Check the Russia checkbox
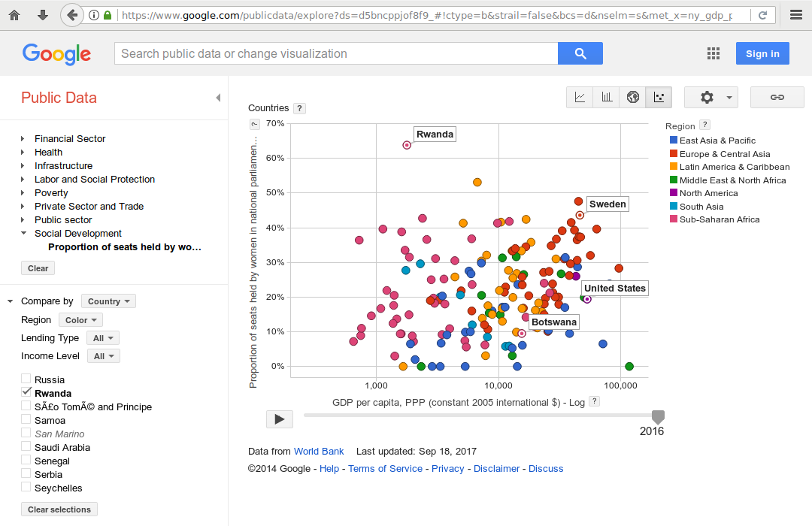This screenshot has width=812, height=526. click(x=27, y=379)
